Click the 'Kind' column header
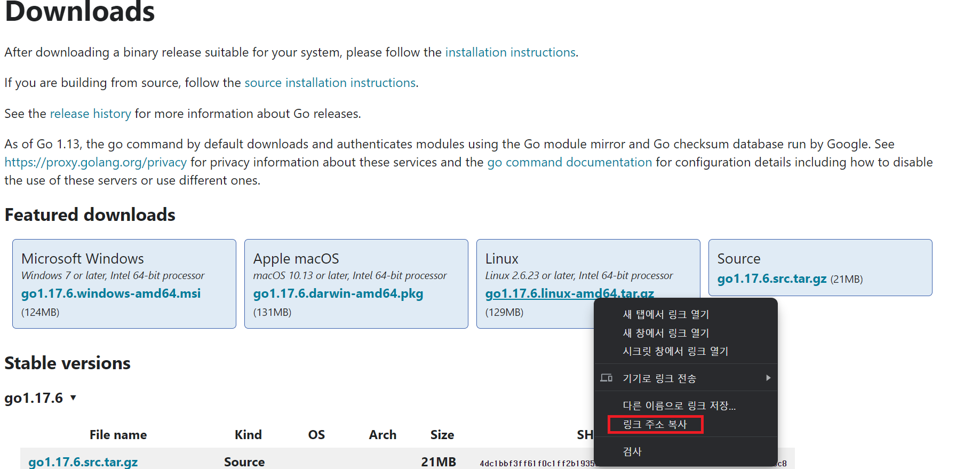This screenshot has height=469, width=980. [248, 435]
